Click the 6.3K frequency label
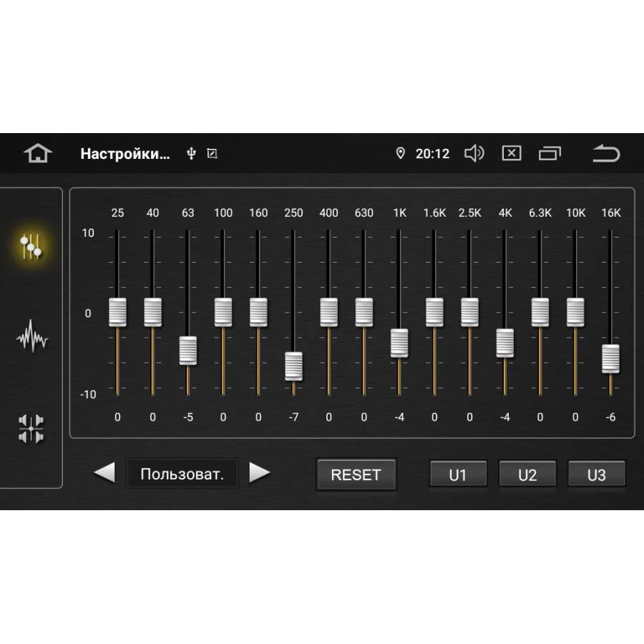This screenshot has height=644, width=644. (x=540, y=213)
